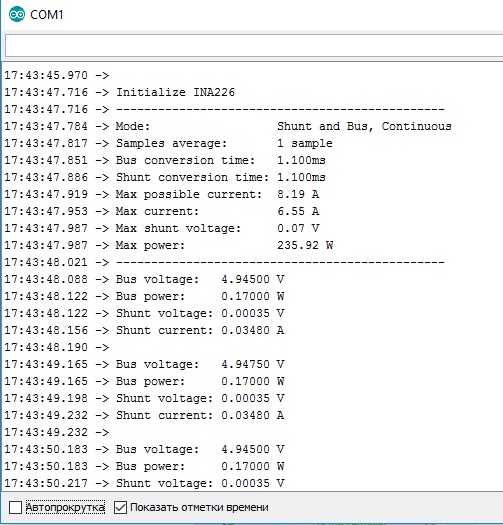Click the 'Shunt and Bus, Continuous' mode value
This screenshot has height=525, width=503.
364,126
